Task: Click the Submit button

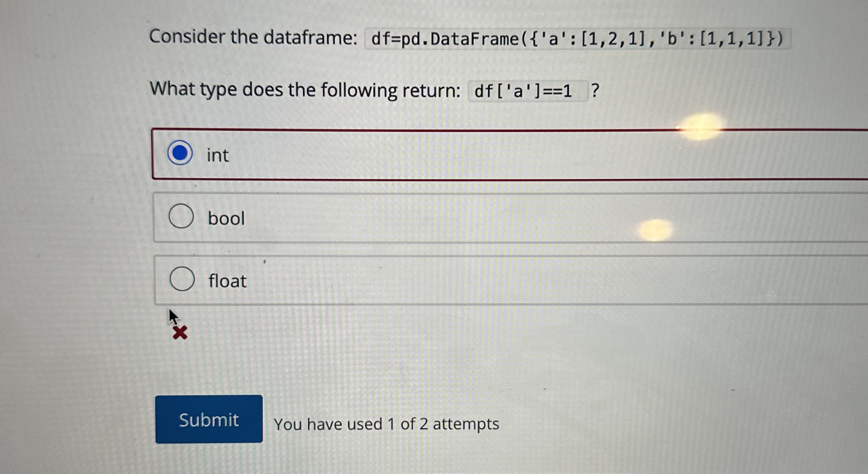Action: (209, 420)
